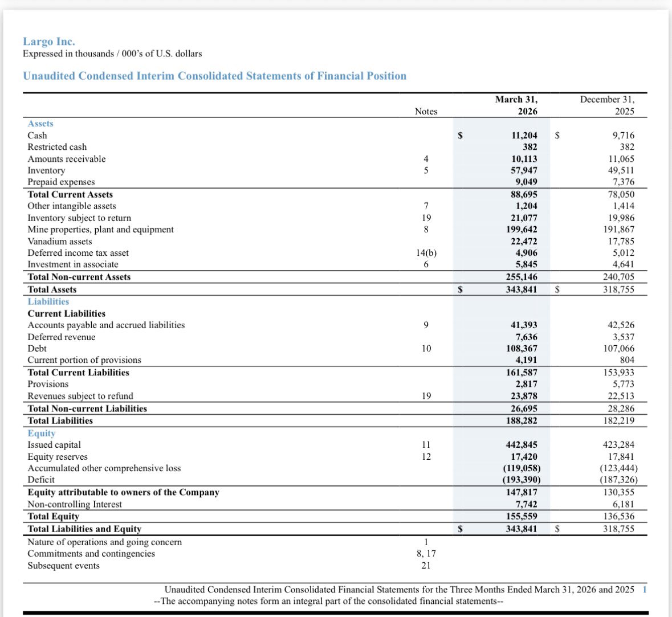Click 'Revenues subject to refund' label
Viewport: 672px width, 617px height.
click(80, 397)
